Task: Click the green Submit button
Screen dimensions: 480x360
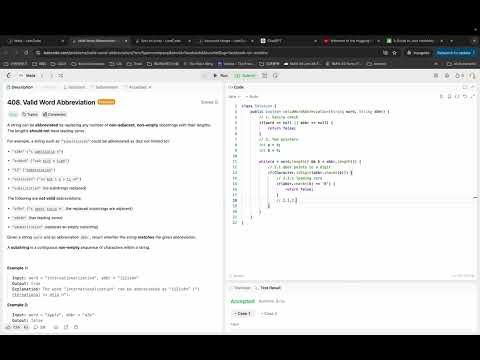Action: click(245, 76)
